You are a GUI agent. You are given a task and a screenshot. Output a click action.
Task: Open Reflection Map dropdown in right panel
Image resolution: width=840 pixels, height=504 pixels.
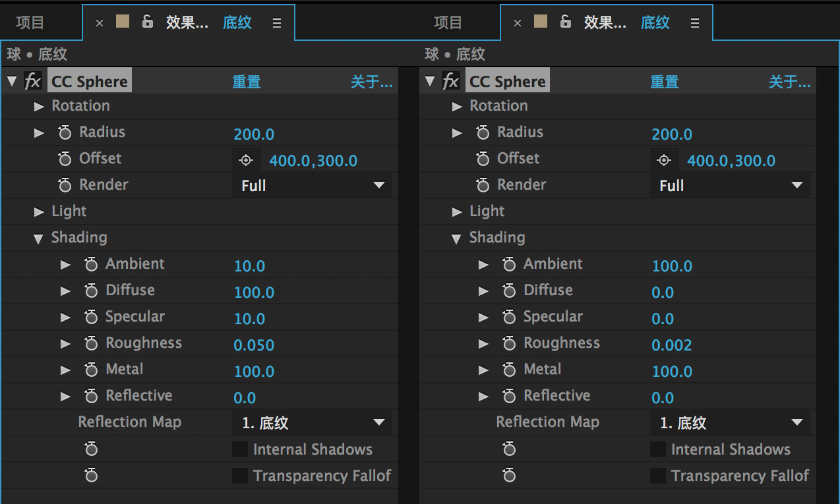(x=730, y=423)
